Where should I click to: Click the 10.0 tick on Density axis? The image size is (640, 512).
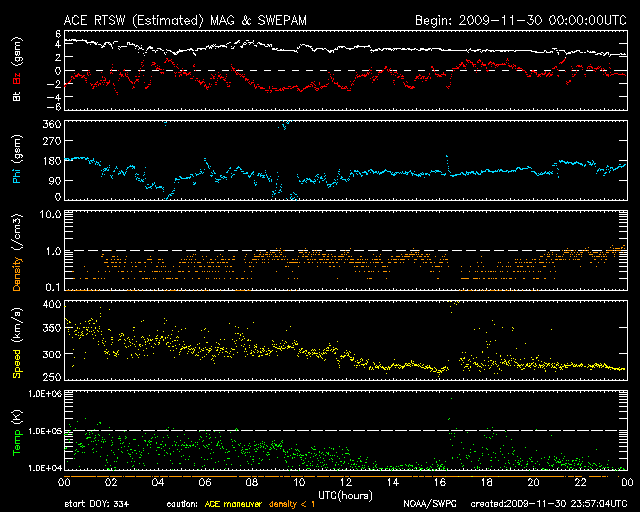point(45,214)
